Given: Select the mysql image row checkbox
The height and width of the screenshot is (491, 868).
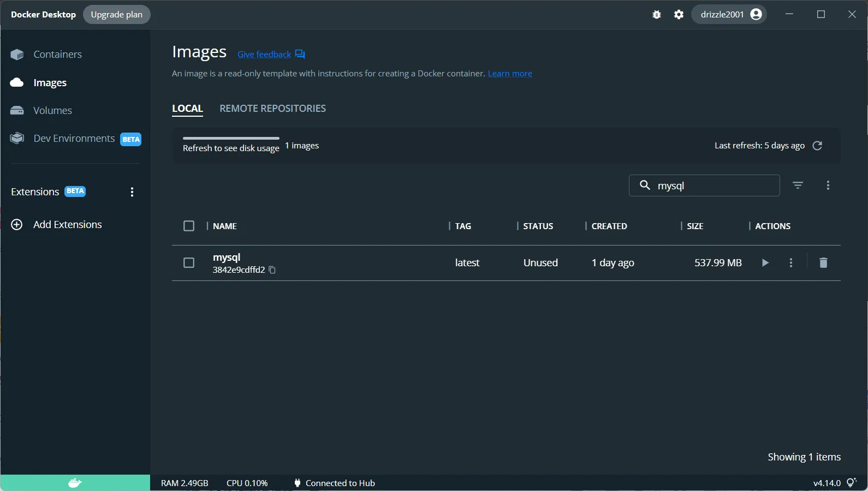Looking at the screenshot, I should [189, 263].
